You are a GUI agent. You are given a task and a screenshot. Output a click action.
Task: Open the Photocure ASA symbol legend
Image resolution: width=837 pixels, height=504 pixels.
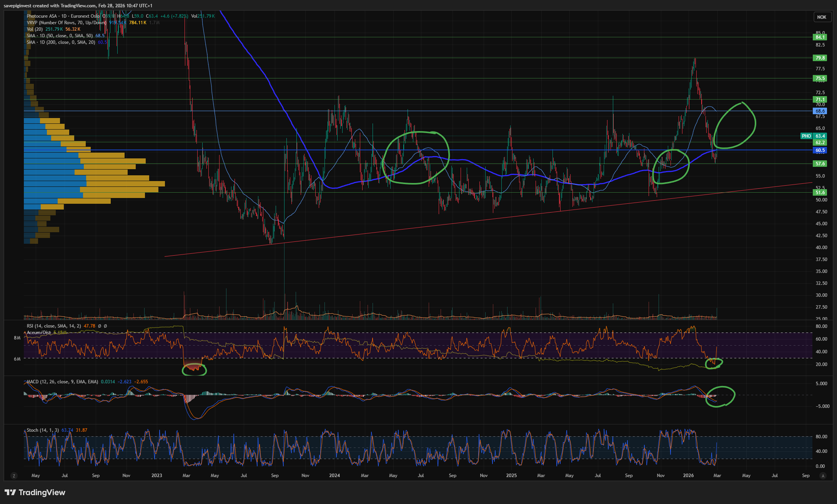(42, 16)
